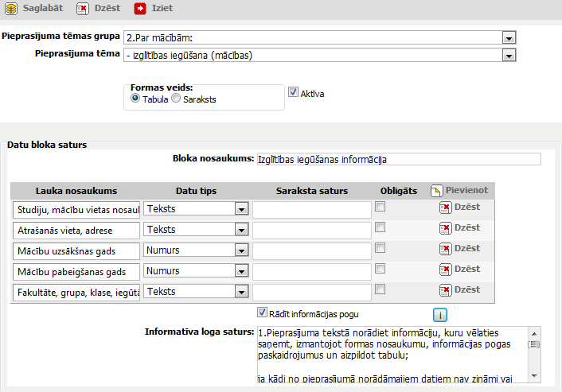Open Datu tips dropdown for Fakultāte row
The image size is (562, 392).
(240, 292)
